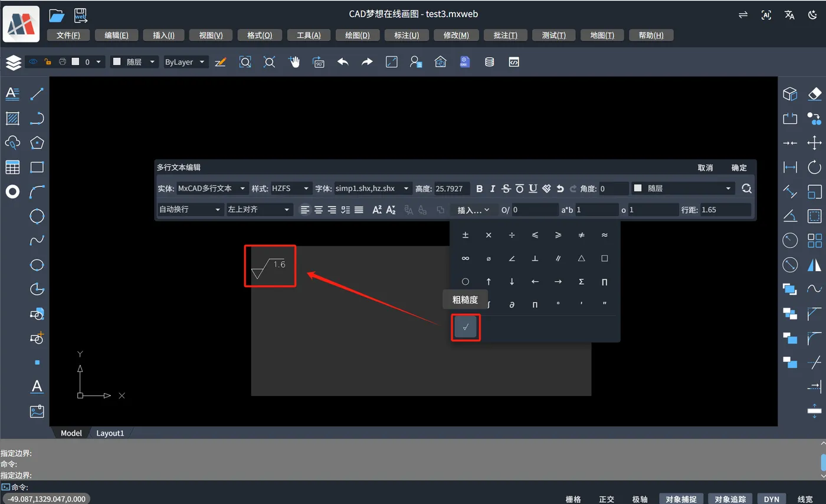This screenshot has height=504, width=826.
Task: Click 取消 to cancel text editing
Action: [x=705, y=167]
